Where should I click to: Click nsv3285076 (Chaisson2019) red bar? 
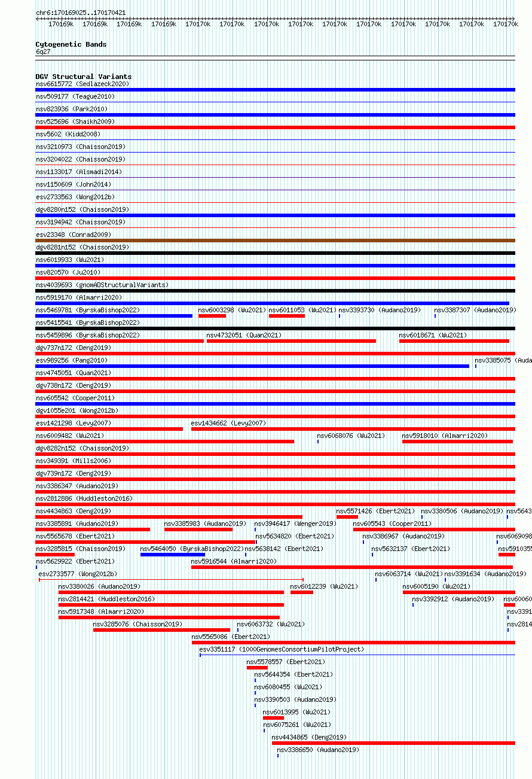161,630
